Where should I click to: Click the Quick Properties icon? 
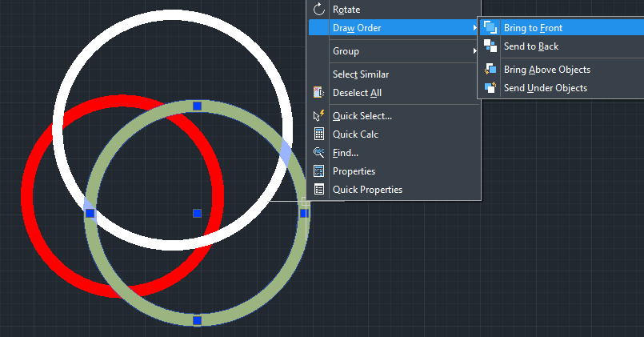pyautogui.click(x=318, y=190)
